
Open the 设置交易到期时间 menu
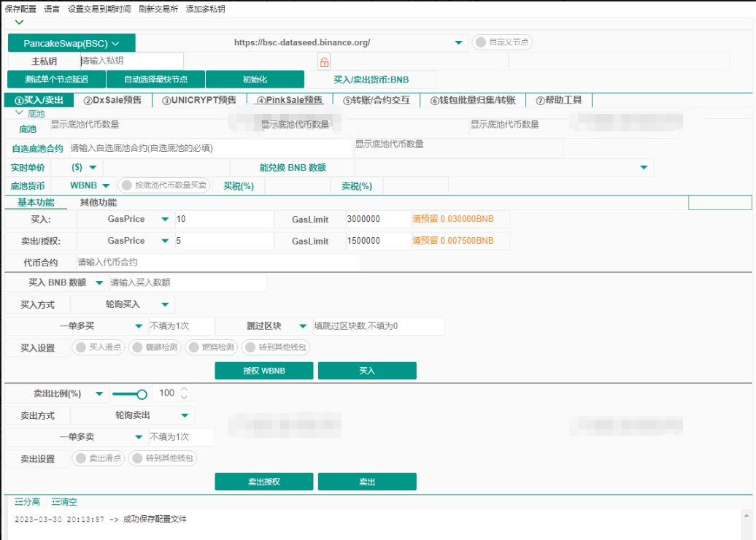99,9
